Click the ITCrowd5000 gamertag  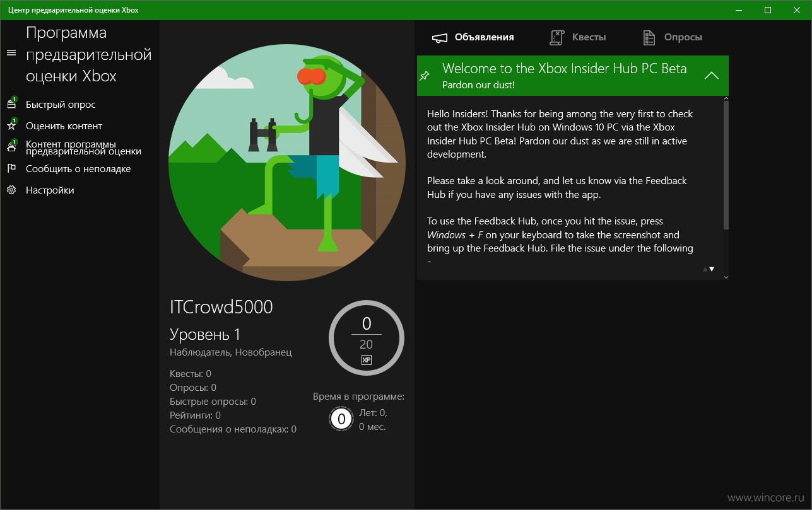(221, 307)
